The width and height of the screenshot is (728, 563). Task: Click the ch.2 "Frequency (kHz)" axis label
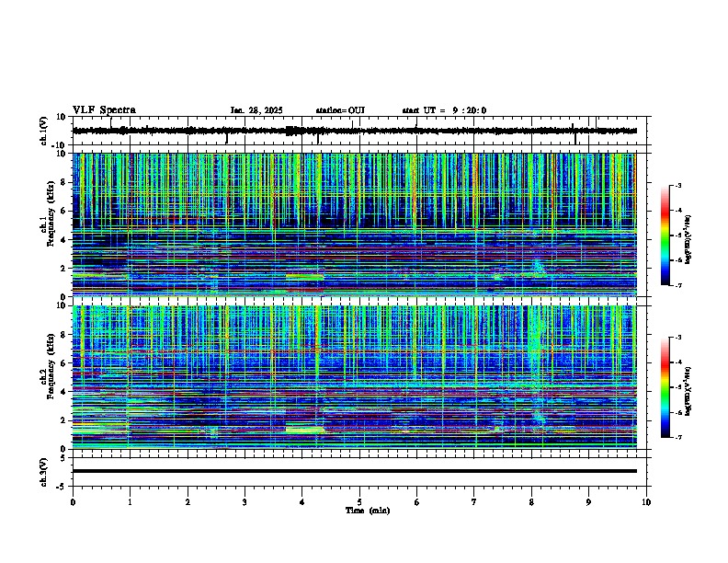pyautogui.click(x=51, y=366)
